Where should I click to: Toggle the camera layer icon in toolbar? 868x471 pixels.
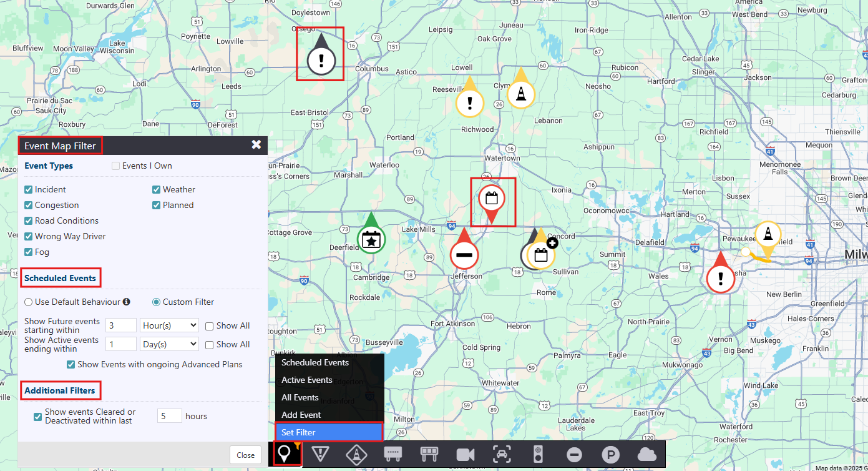pos(465,454)
